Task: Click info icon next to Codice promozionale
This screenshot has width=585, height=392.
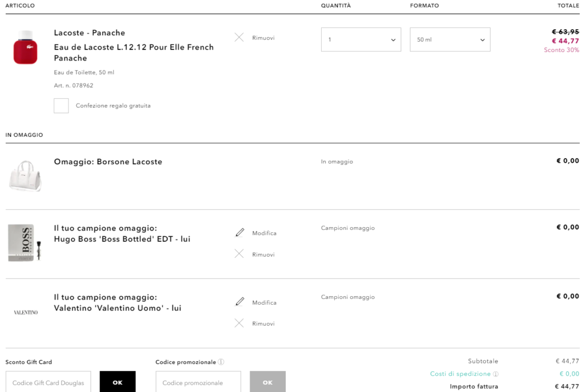Action: tap(221, 362)
